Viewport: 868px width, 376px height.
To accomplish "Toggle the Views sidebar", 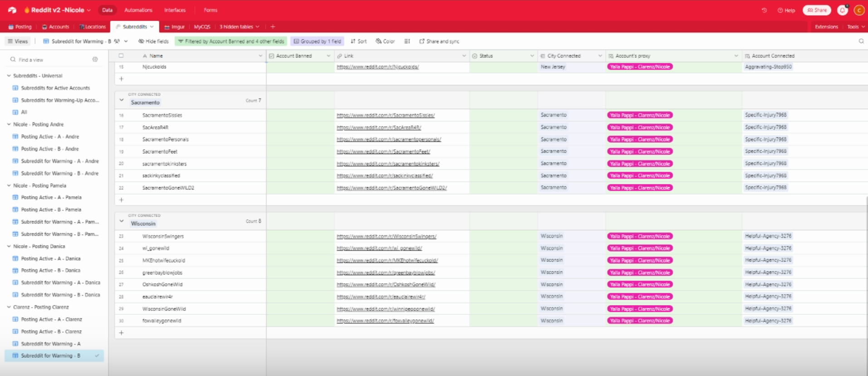I will pos(18,41).
